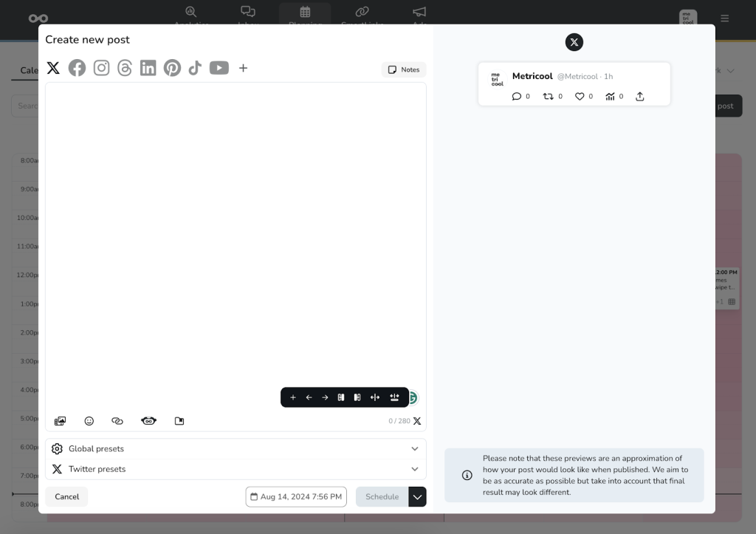756x534 pixels.
Task: Select the Facebook network icon
Action: coord(77,68)
